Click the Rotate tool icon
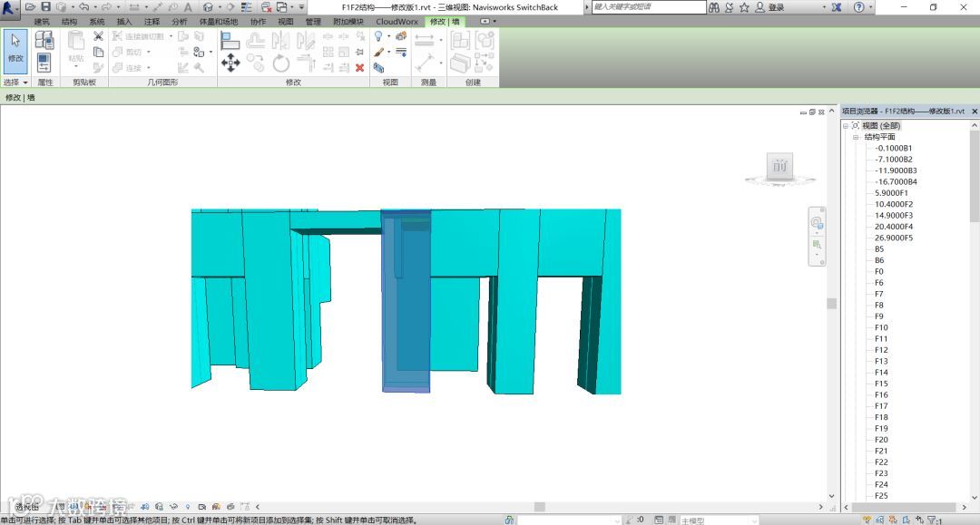Screen dimensions: 980x525 (280, 63)
